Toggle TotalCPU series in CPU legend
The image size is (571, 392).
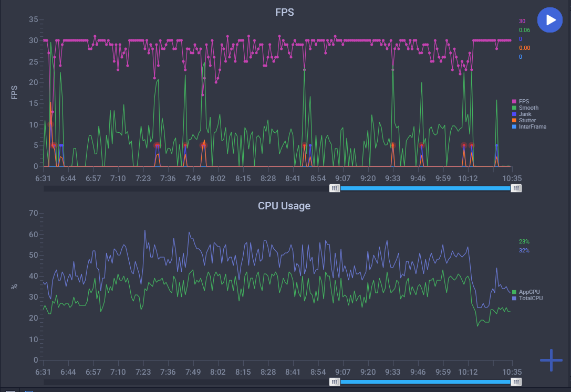(527, 298)
